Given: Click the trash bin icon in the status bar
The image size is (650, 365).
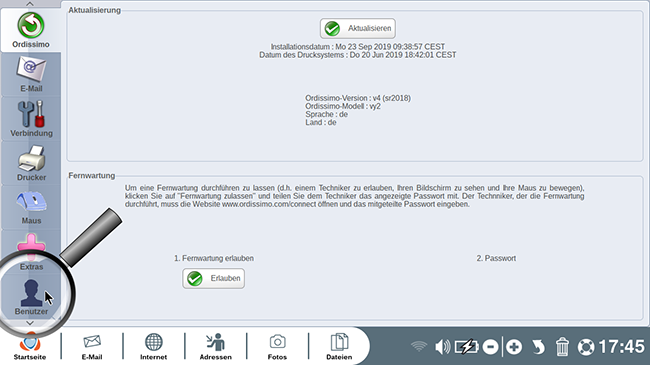Looking at the screenshot, I should tap(562, 347).
